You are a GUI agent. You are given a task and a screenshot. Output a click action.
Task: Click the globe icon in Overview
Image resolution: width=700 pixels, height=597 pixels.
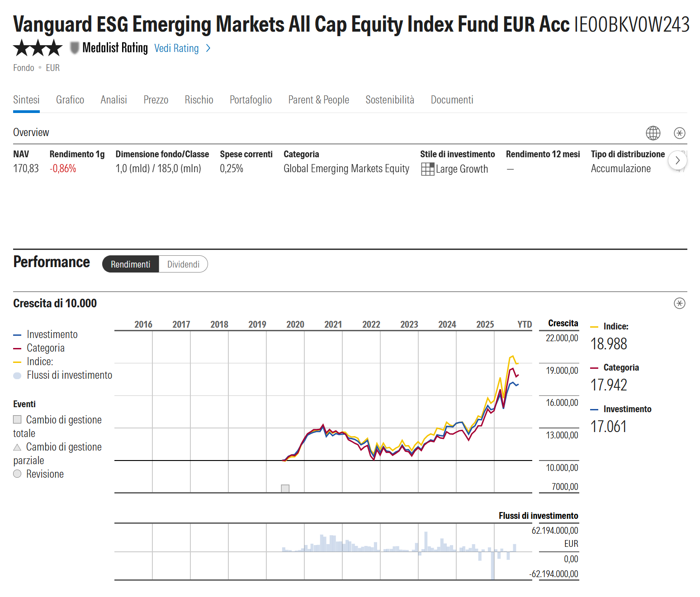653,133
